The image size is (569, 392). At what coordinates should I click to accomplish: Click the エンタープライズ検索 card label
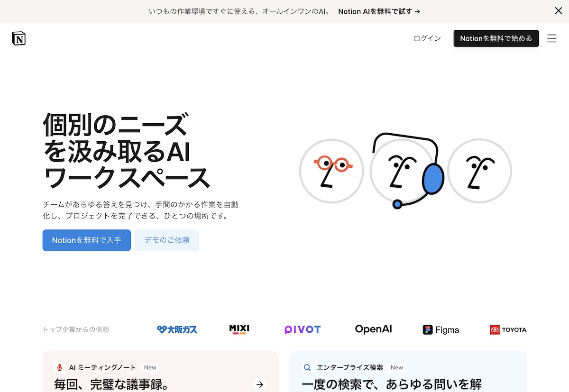click(x=350, y=367)
